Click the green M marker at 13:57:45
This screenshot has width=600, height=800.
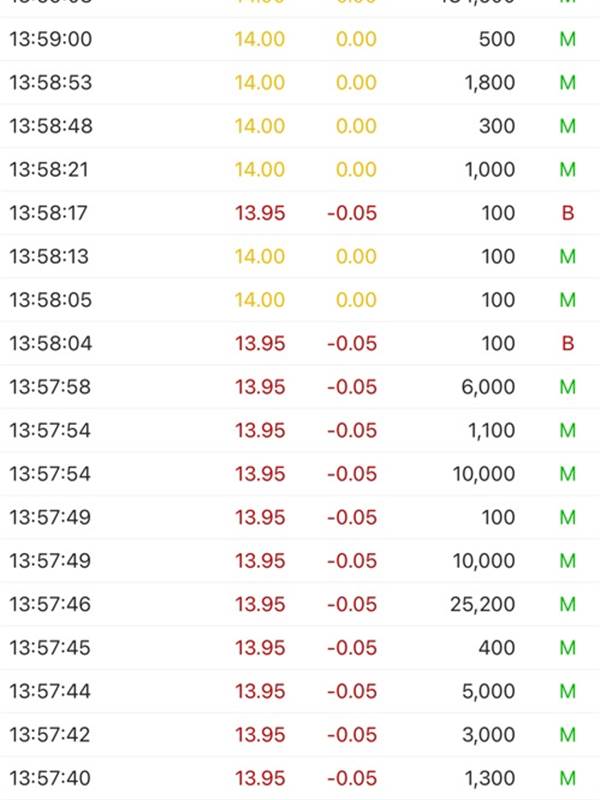568,648
